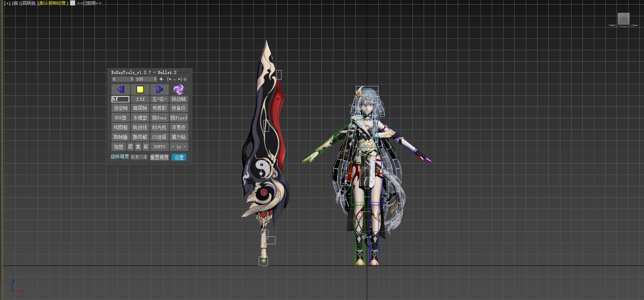Screen dimensions: 644x300
Task: Click the BsKeyTools_v1.0.7 panel title
Action: pos(144,72)
